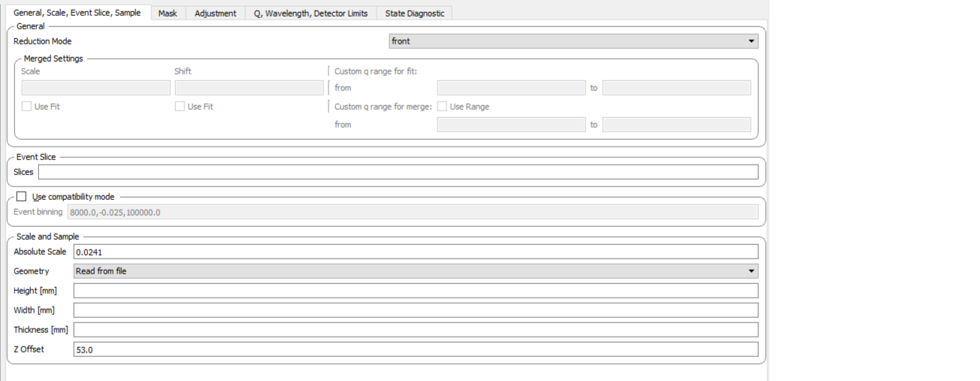Select the State Diagnostic tab
Image resolution: width=980 pixels, height=381 pixels.
tap(414, 14)
